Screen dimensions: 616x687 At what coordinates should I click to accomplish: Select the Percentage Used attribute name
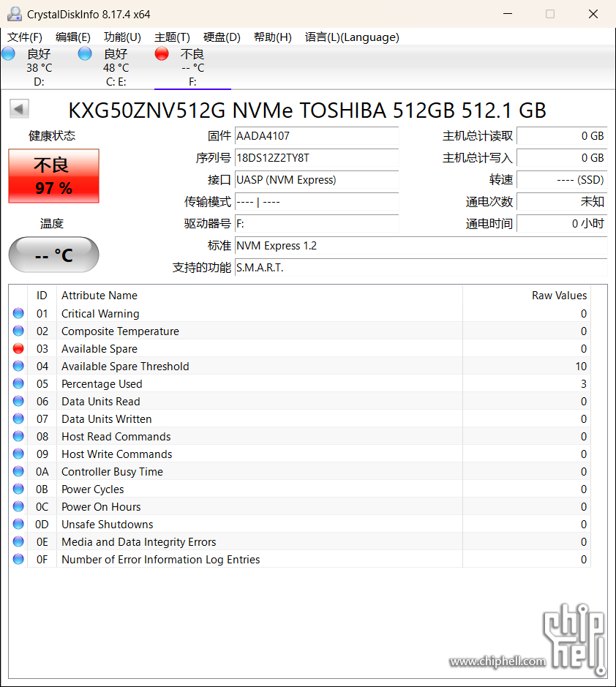tap(102, 384)
